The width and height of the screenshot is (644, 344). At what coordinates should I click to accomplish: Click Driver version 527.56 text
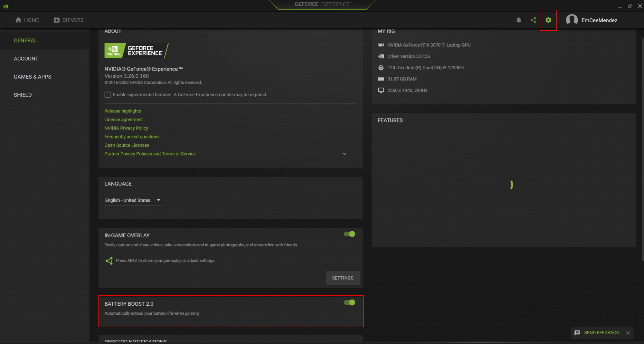tap(409, 56)
